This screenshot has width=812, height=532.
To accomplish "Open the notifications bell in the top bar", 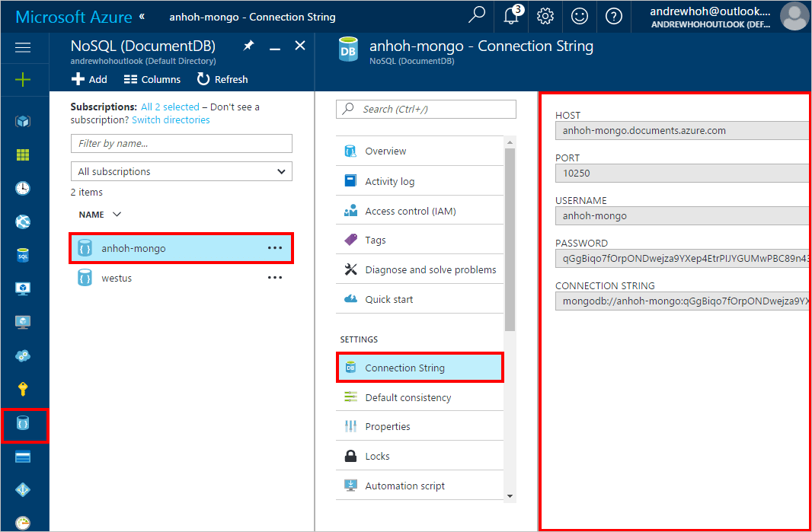I will pos(511,16).
